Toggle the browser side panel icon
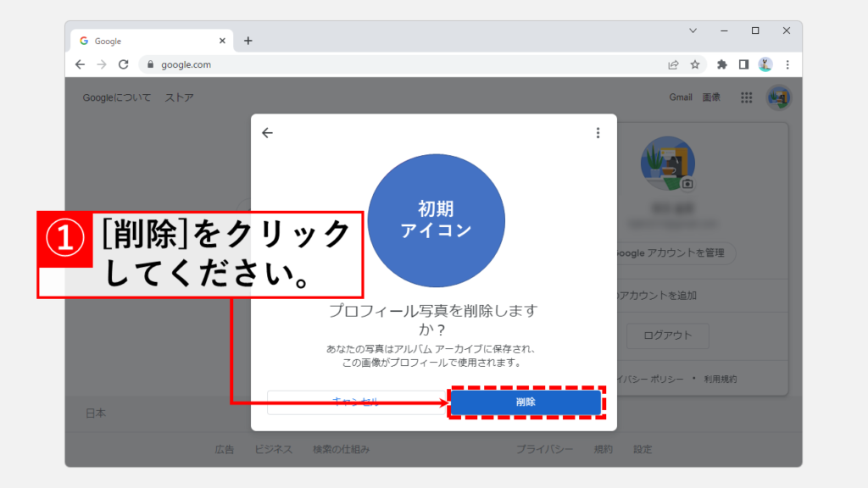Viewport: 868px width, 488px height. pos(743,64)
